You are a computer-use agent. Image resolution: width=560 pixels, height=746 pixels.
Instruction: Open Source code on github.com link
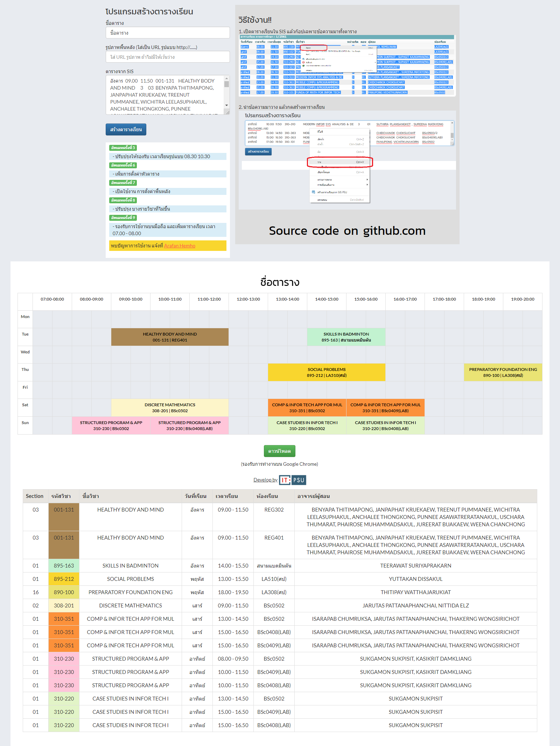click(347, 231)
